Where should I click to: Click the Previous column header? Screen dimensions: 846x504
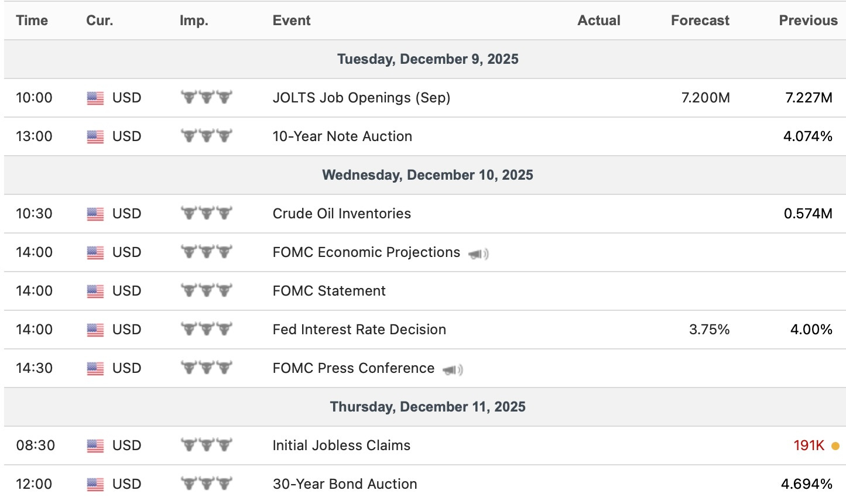[x=808, y=20]
